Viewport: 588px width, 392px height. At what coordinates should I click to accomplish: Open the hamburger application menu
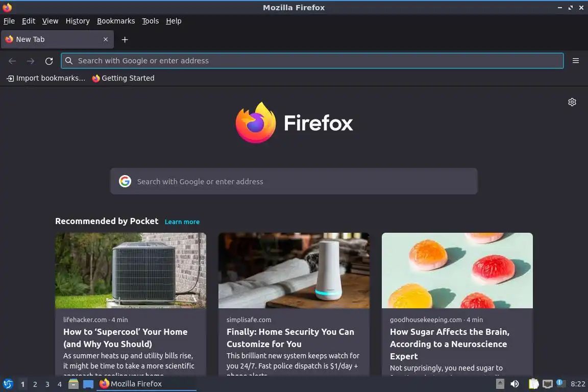click(x=576, y=61)
